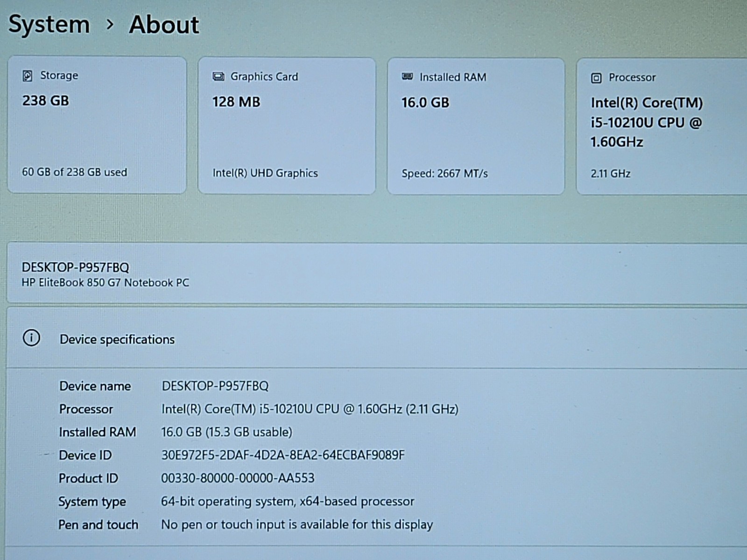
Task: Click the 'System type' label
Action: 92,502
